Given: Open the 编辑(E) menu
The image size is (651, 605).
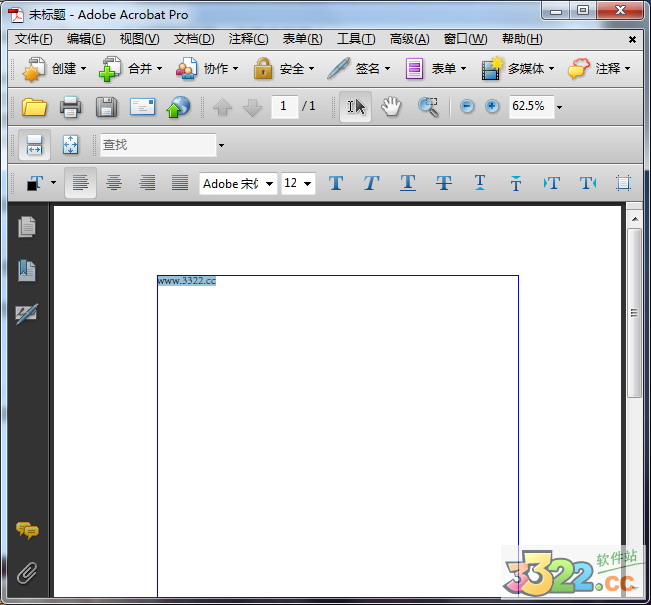Looking at the screenshot, I should tap(86, 39).
